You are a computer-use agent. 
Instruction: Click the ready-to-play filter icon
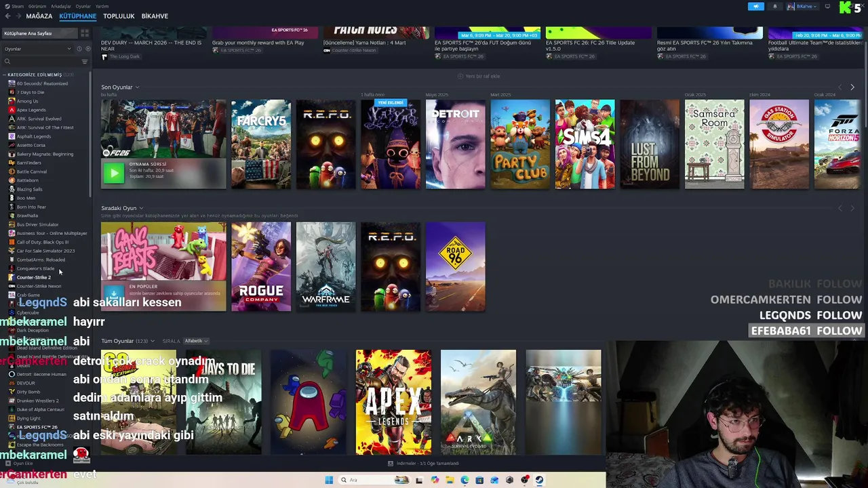pos(87,49)
